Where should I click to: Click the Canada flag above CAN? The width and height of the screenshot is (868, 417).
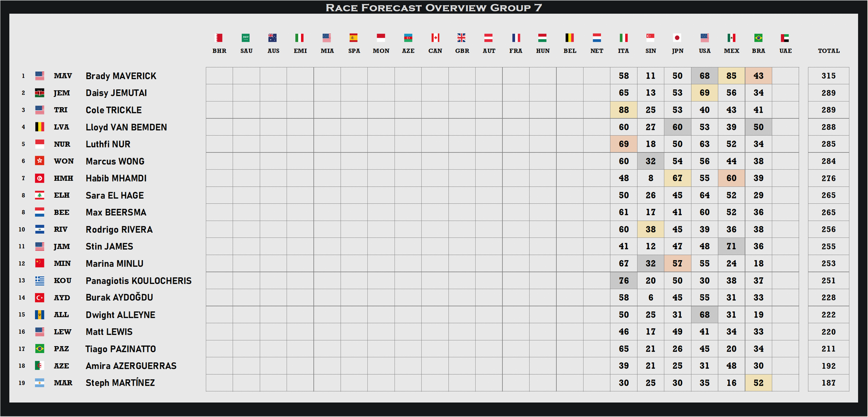tap(435, 38)
